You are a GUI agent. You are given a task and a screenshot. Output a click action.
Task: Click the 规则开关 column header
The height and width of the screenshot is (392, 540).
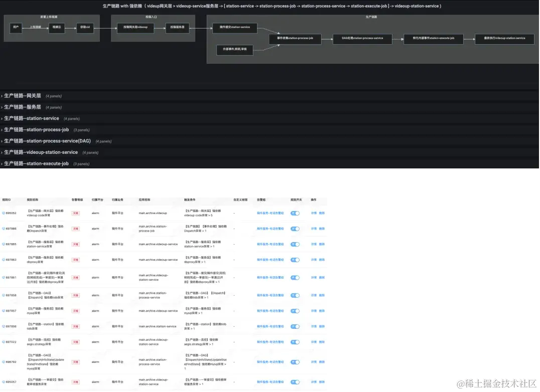(296, 200)
